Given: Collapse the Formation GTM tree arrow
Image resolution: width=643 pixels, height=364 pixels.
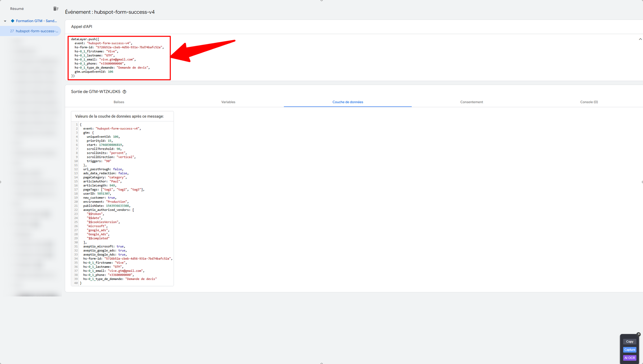Looking at the screenshot, I should coord(5,21).
